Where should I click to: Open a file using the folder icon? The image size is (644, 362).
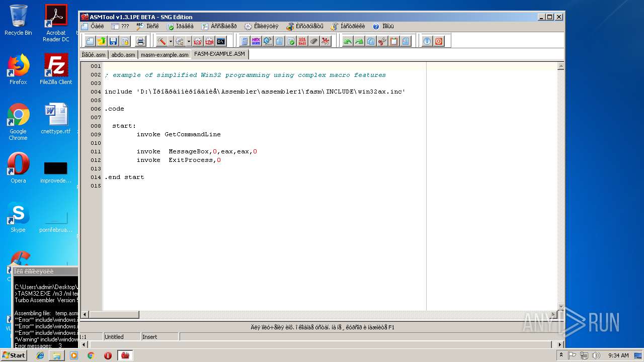[x=101, y=41]
